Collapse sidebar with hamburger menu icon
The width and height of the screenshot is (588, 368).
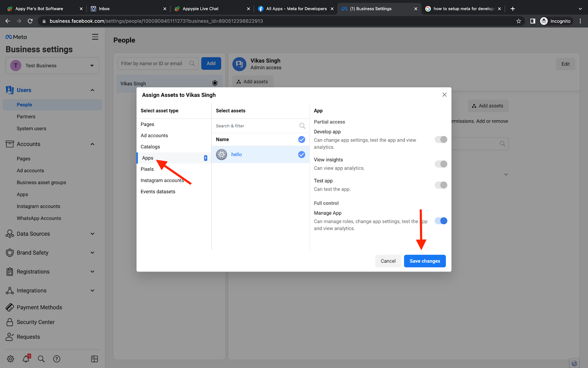pos(95,37)
